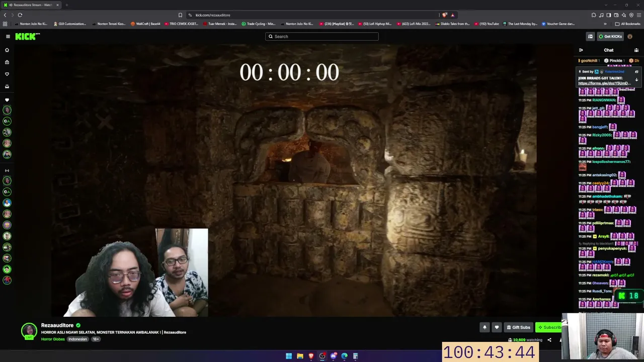
Task: Open Kick sidebar hamburger menu
Action: [x=8, y=36]
